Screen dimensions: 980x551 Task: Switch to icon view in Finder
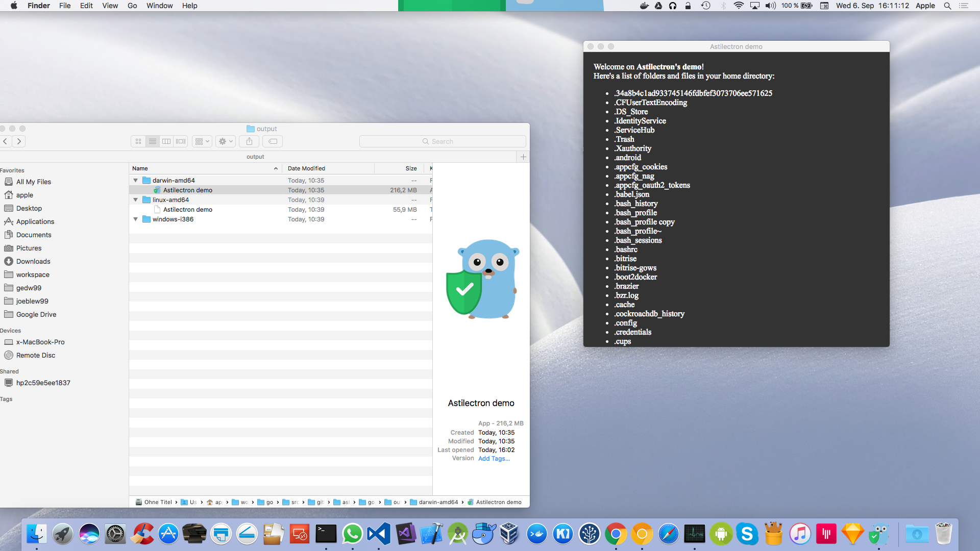(138, 141)
